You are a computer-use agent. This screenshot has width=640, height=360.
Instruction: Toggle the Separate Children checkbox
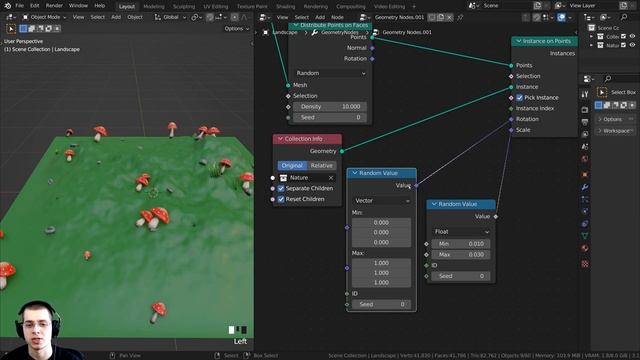point(281,188)
